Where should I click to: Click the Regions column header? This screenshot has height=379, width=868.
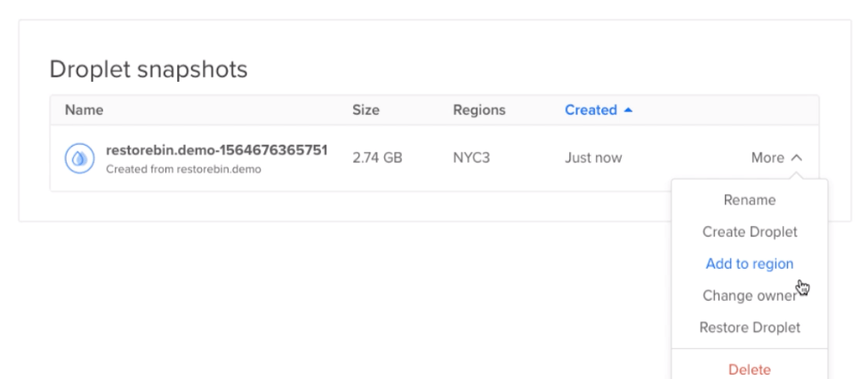479,110
